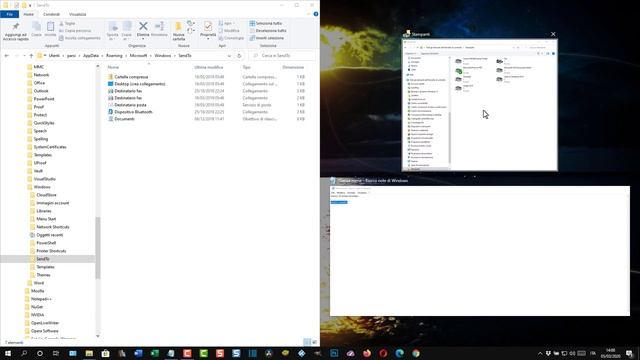Screen dimensions: 640x360
Task: Choose Incolla collegamento in ribbon
Action: [80, 38]
